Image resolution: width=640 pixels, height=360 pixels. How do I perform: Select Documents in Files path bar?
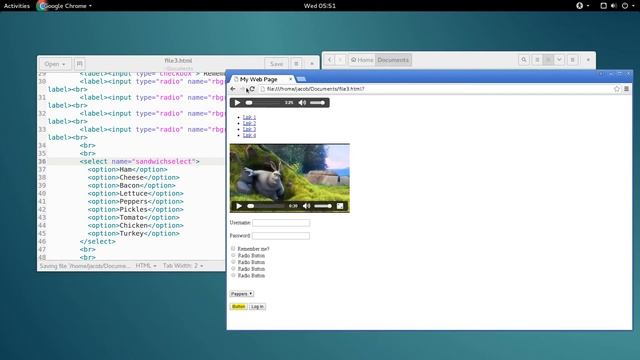(x=393, y=60)
